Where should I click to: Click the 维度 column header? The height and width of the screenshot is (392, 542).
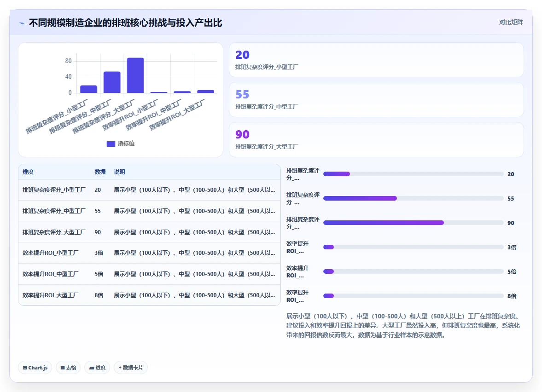tap(28, 172)
